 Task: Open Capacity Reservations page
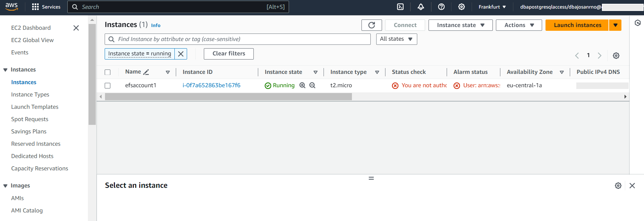40,168
